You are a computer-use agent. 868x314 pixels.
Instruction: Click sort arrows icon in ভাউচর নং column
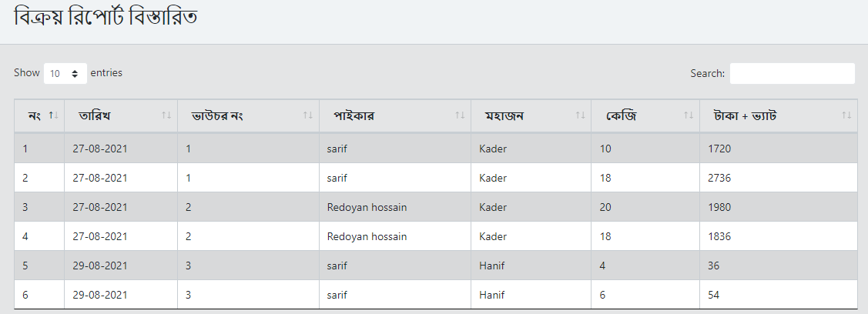click(x=307, y=115)
